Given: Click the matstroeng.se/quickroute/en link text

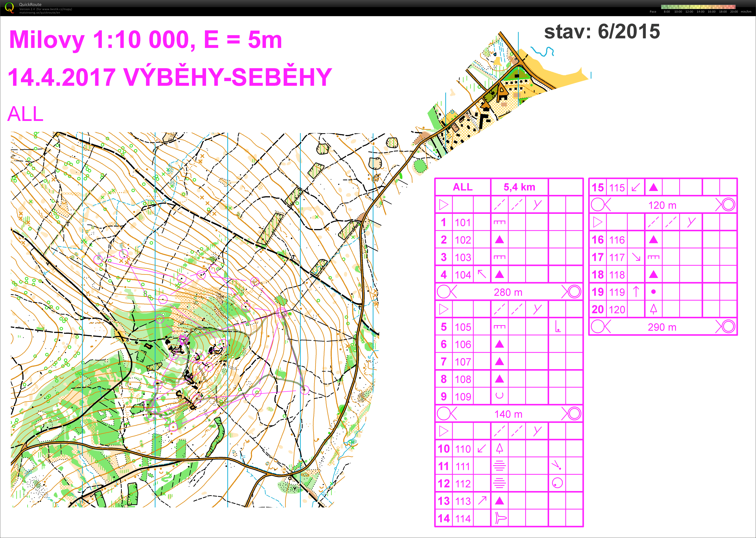Looking at the screenshot, I should pyautogui.click(x=39, y=13).
